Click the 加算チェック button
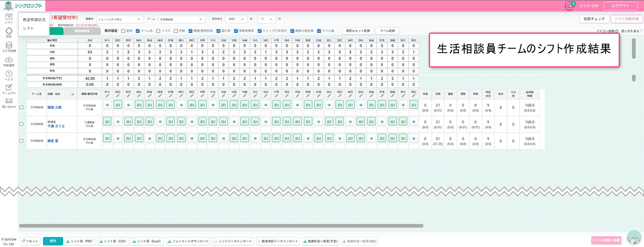The width and height of the screenshot is (644, 247). [594, 19]
